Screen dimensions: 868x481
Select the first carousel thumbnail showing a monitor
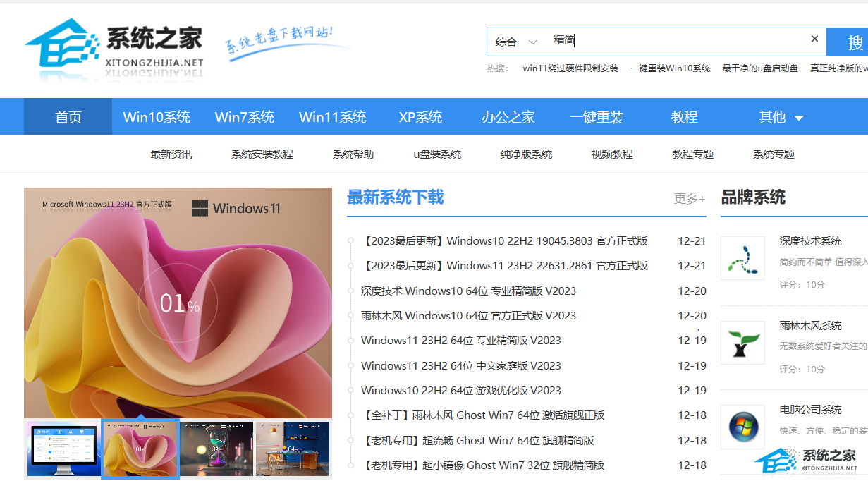(62, 449)
